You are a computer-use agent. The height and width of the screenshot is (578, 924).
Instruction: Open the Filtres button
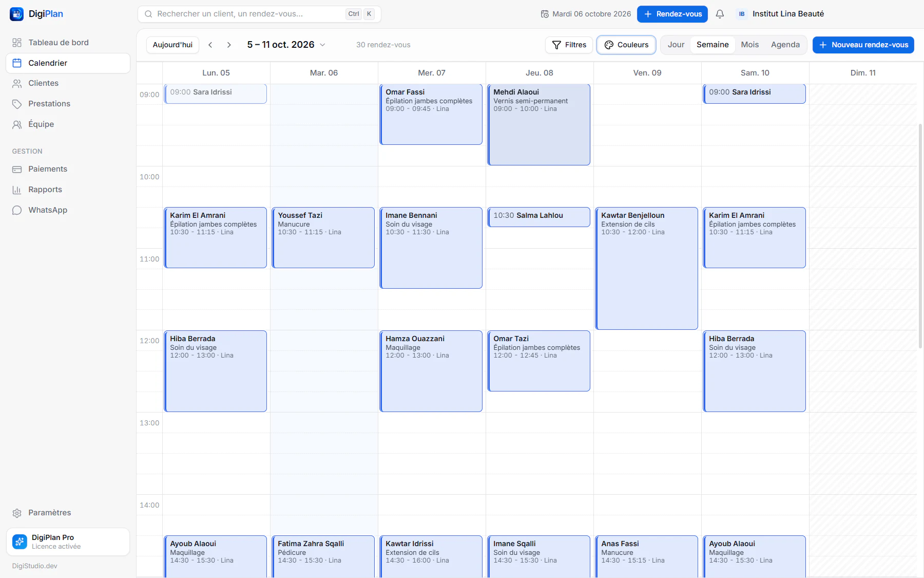click(x=569, y=45)
